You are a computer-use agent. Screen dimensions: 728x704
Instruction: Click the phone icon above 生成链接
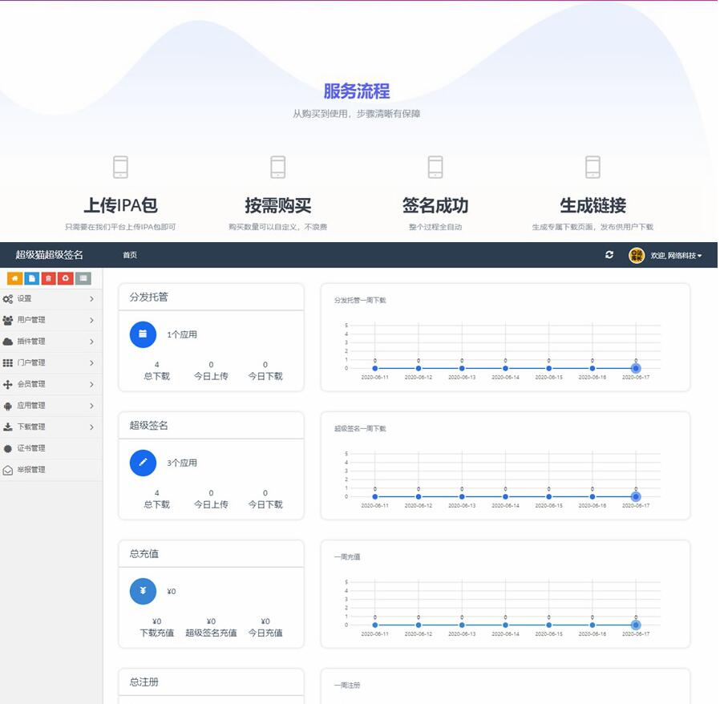point(593,167)
